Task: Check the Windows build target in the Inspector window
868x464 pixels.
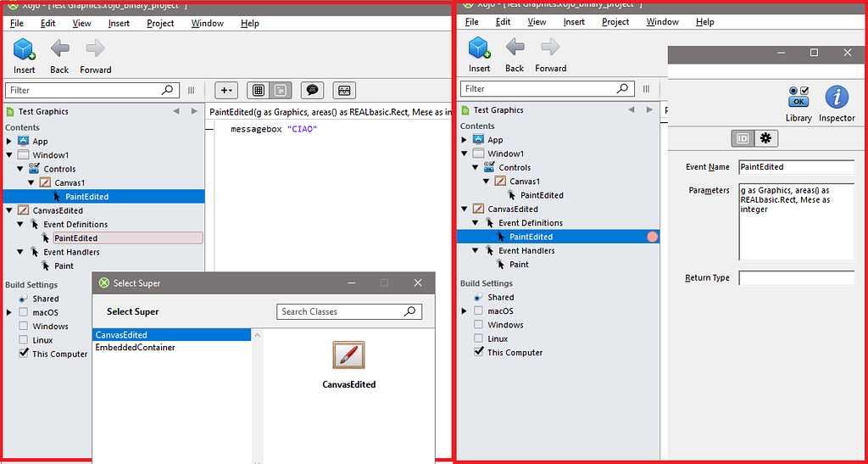Action: point(478,325)
